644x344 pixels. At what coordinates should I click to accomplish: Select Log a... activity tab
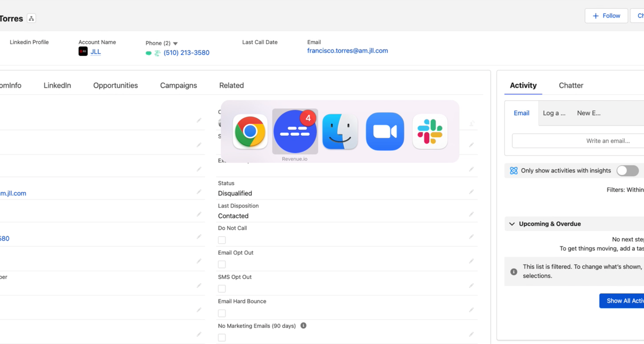pyautogui.click(x=554, y=113)
